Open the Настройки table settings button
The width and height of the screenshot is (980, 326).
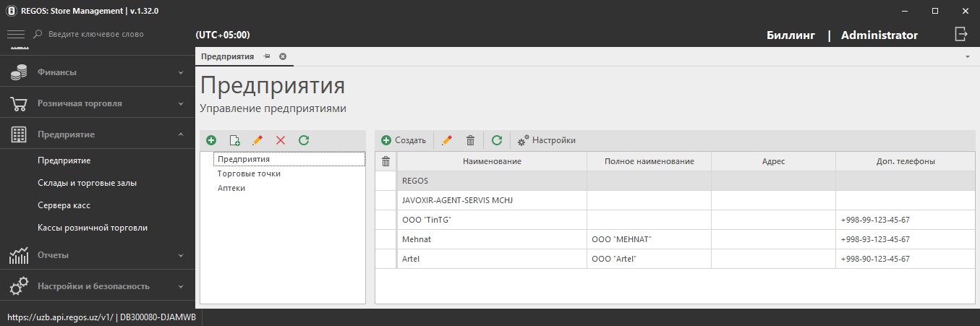(x=547, y=140)
